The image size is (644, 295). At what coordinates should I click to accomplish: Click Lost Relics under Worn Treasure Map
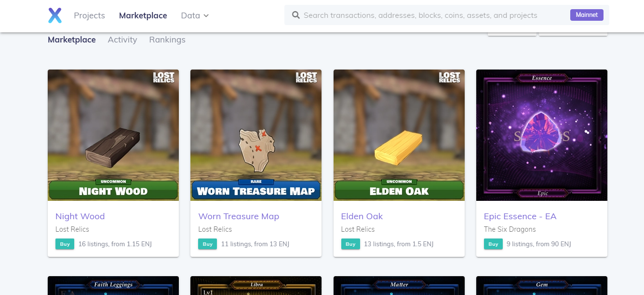pos(215,229)
